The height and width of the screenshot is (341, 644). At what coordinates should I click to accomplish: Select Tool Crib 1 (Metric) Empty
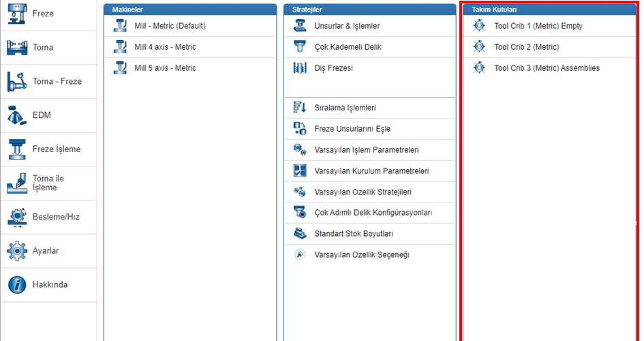pyautogui.click(x=538, y=26)
